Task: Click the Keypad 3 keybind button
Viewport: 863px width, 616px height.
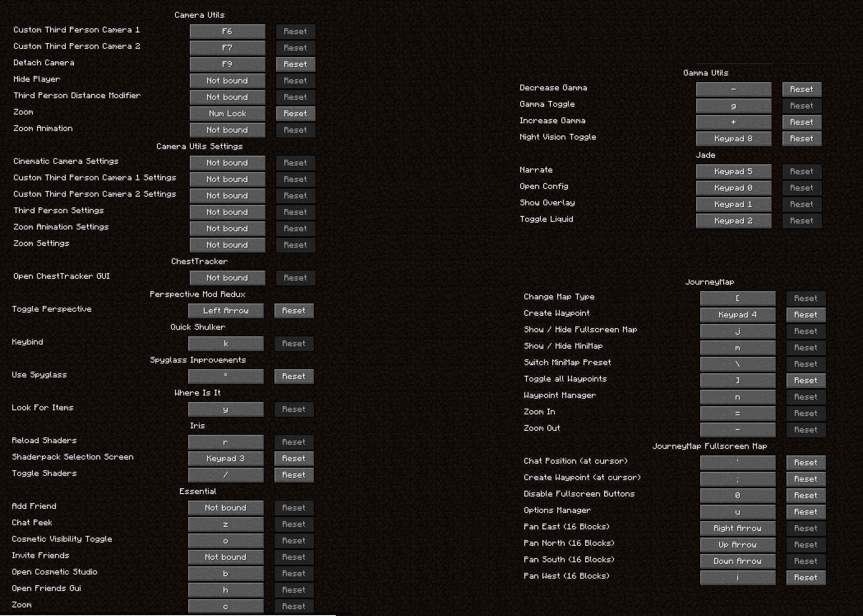Action: pos(226,459)
